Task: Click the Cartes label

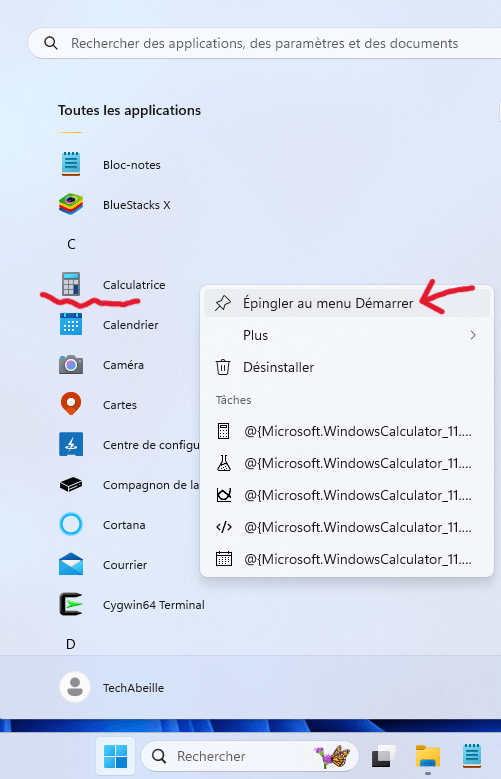Action: (120, 405)
